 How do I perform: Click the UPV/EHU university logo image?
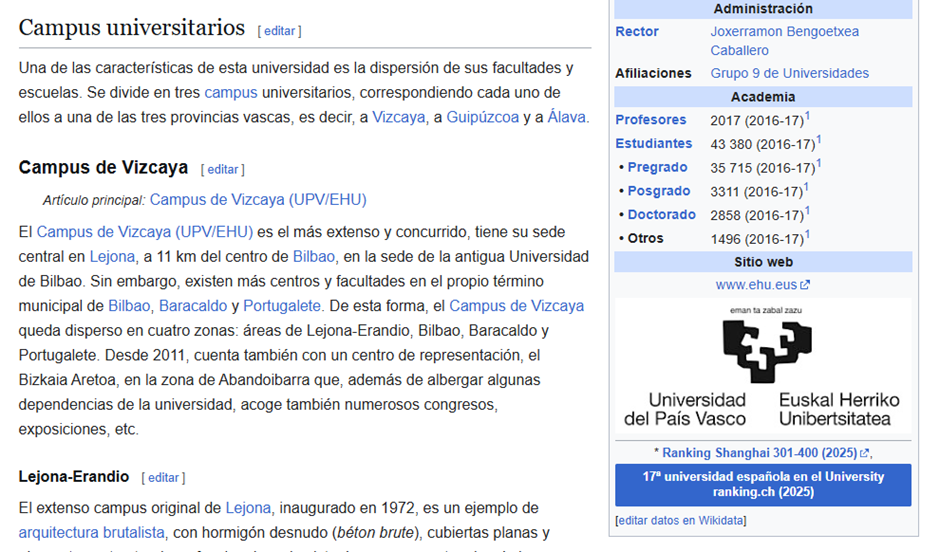[x=763, y=366]
